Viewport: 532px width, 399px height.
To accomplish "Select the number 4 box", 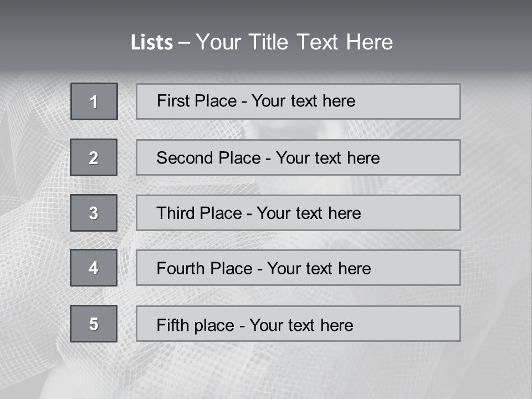I will click(94, 268).
